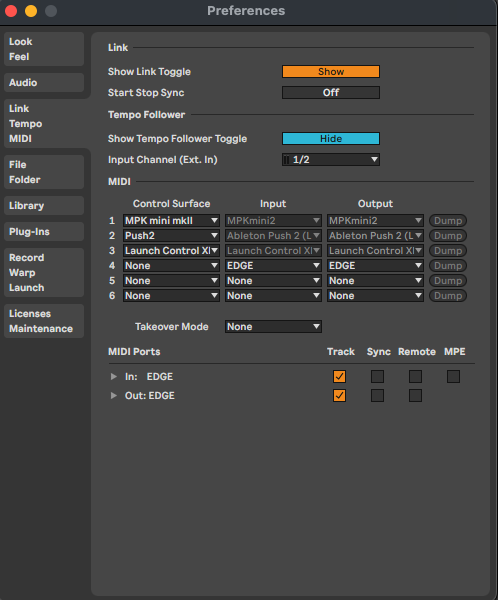Click Dump button for row 6

pyautogui.click(x=448, y=296)
